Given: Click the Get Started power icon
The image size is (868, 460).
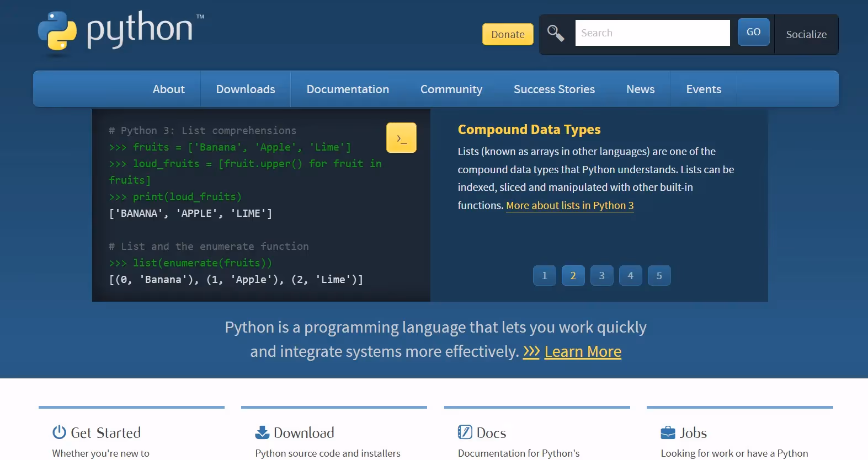Looking at the screenshot, I should 59,432.
